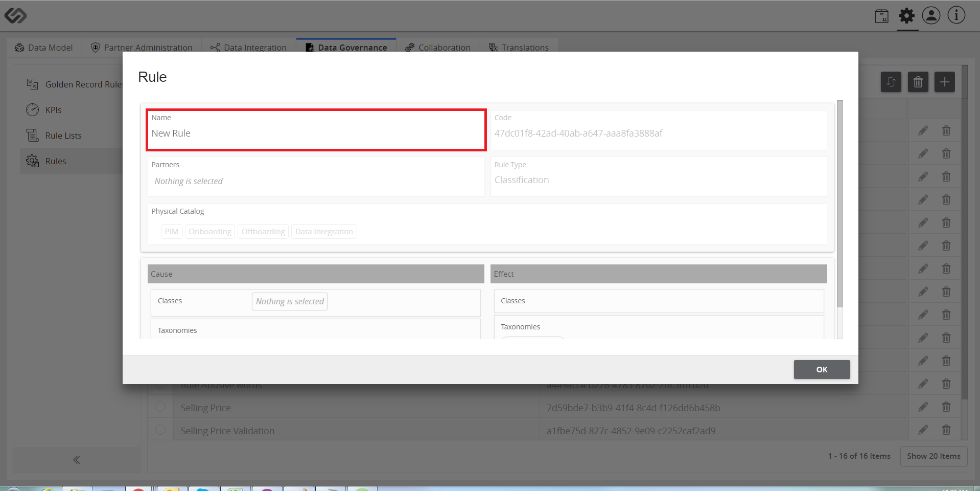Image resolution: width=980 pixels, height=491 pixels.
Task: Click the Code field with the GUID
Action: 659,130
